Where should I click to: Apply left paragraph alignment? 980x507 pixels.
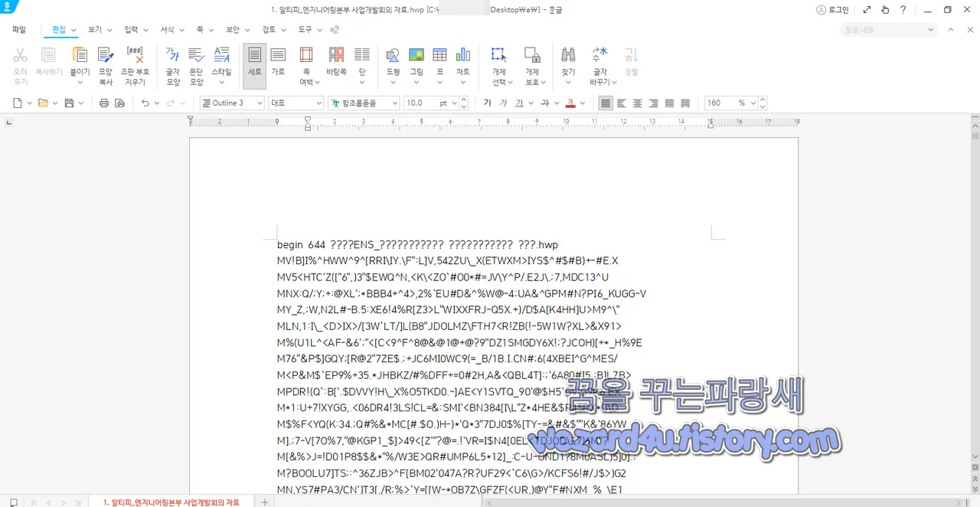click(x=622, y=103)
